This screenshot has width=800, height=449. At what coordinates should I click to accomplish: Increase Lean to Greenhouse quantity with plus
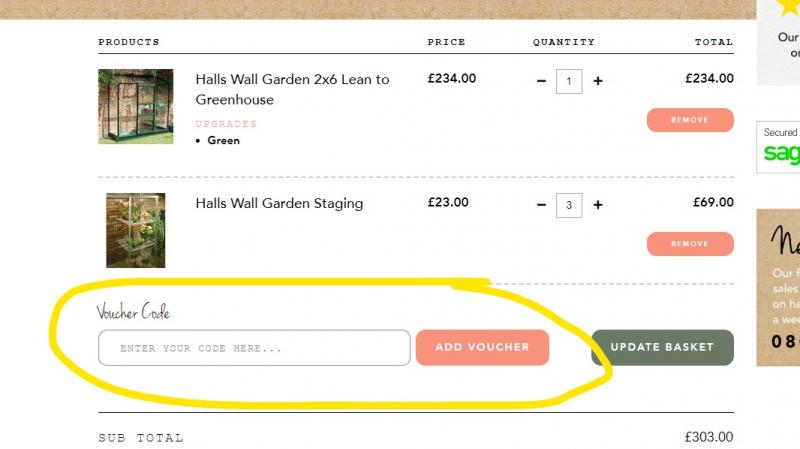click(x=598, y=81)
